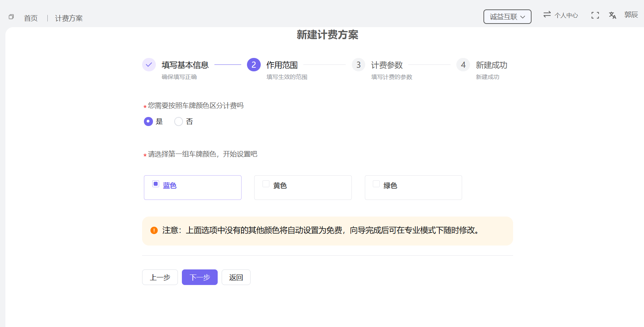
Task: Click the highlighted step circle 2 作用范围
Action: coord(253,64)
